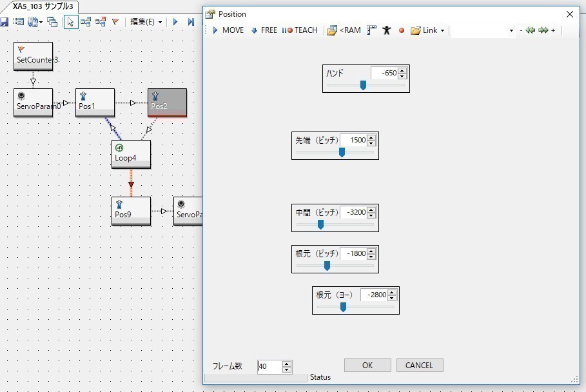
Task: Click the step-forward playback icon
Action: pyautogui.click(x=191, y=22)
